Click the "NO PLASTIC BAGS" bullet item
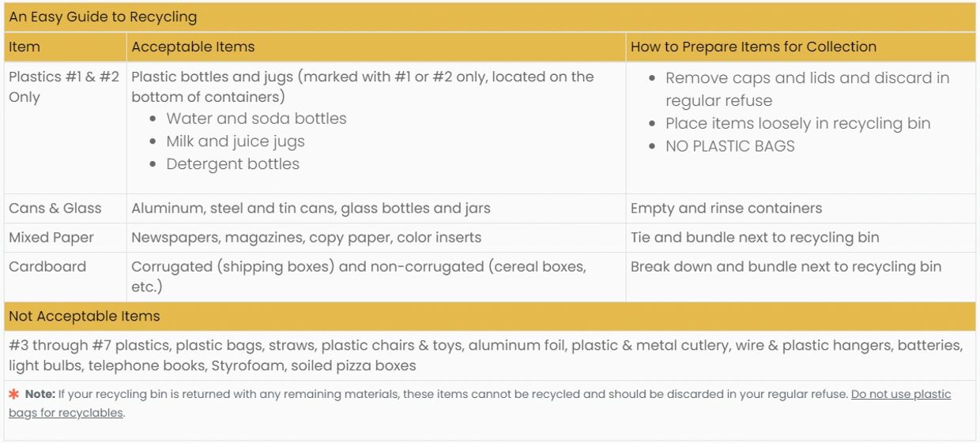Image resolution: width=980 pixels, height=443 pixels. pyautogui.click(x=729, y=146)
